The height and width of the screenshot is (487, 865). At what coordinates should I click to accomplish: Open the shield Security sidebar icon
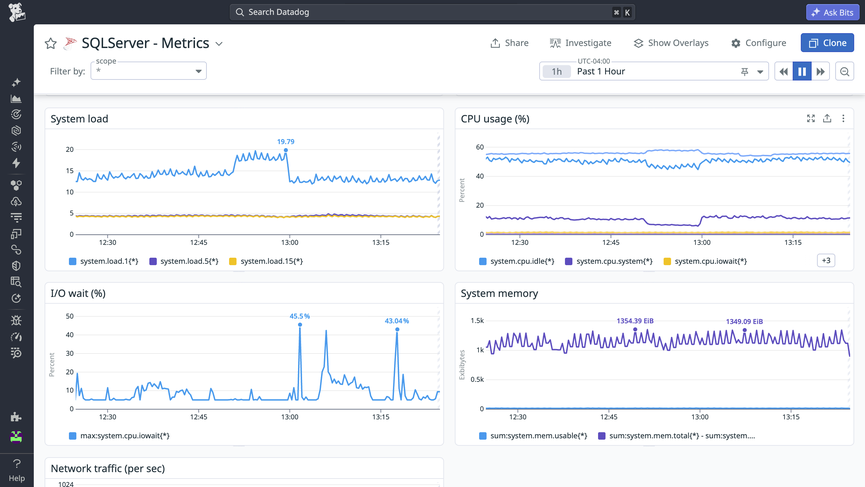coord(16,266)
